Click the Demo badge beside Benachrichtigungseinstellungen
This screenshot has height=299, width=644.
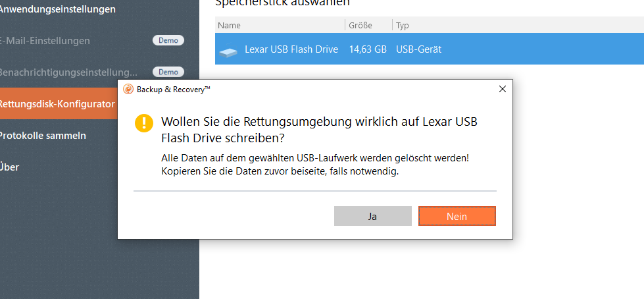click(168, 72)
